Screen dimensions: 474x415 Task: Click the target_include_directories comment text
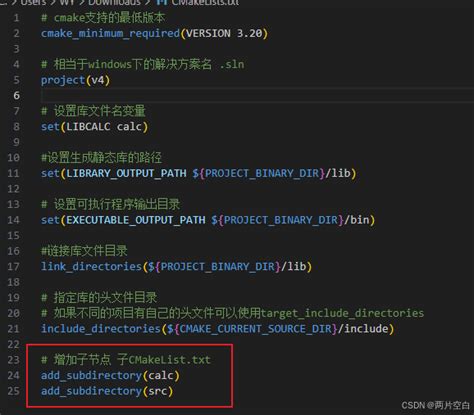click(342, 313)
